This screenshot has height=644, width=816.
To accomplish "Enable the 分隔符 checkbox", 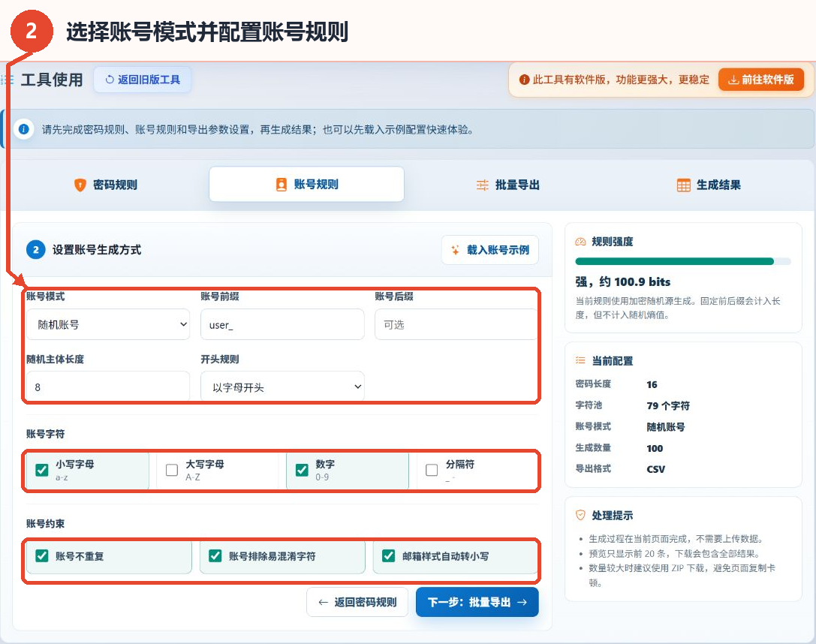I will coord(432,470).
